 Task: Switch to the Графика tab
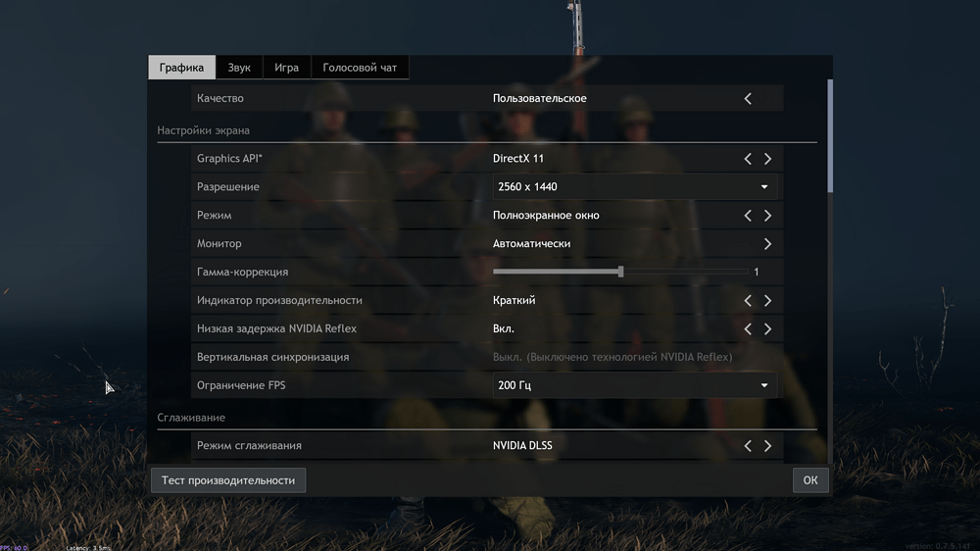(182, 68)
